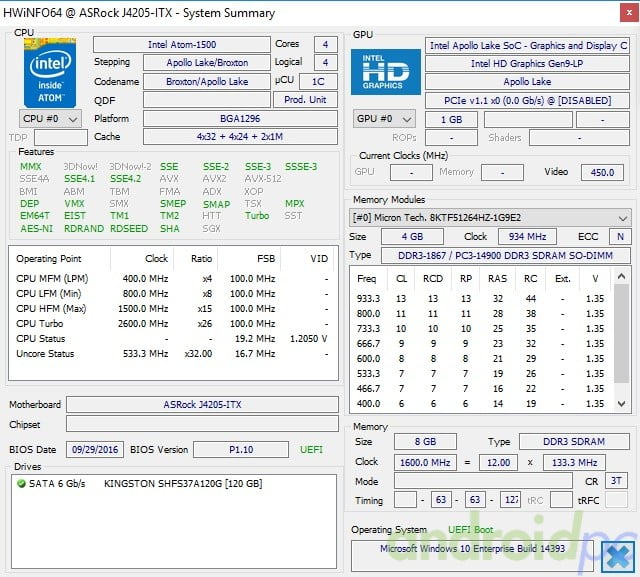This screenshot has width=640, height=577.
Task: Select the 933.3 frequency timing row
Action: [481, 299]
